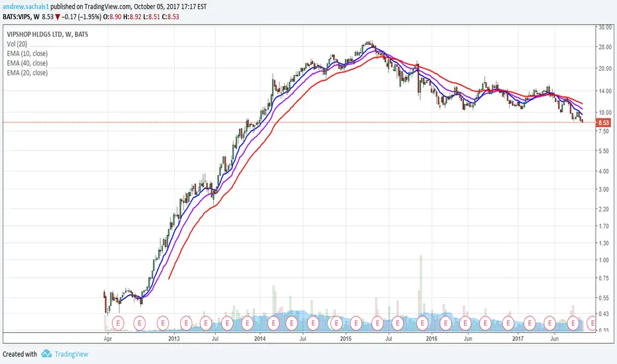The width and height of the screenshot is (617, 364).
Task: Click the L:8.51 low value in header
Action: [x=152, y=17]
